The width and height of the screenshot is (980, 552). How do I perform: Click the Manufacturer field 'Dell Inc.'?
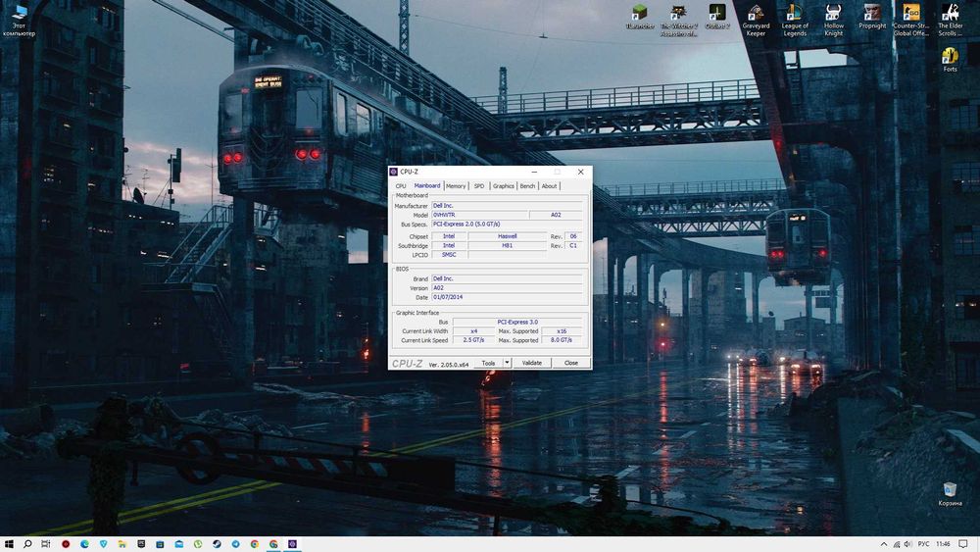507,205
